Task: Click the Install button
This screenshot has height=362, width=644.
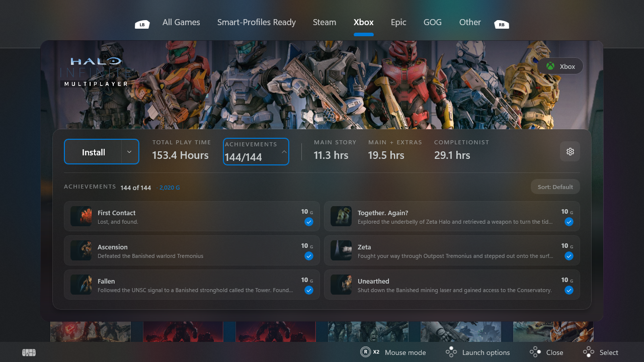Action: (93, 152)
